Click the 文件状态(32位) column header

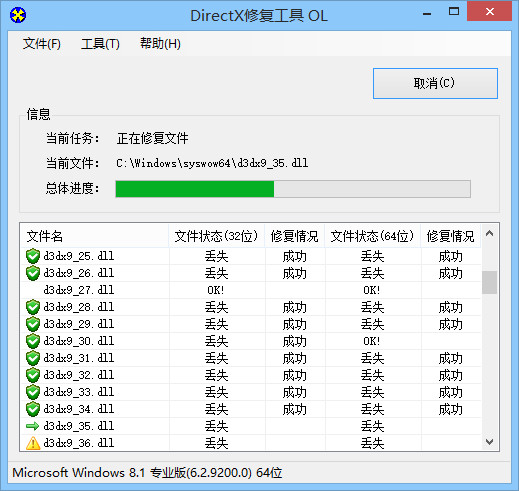coord(217,236)
